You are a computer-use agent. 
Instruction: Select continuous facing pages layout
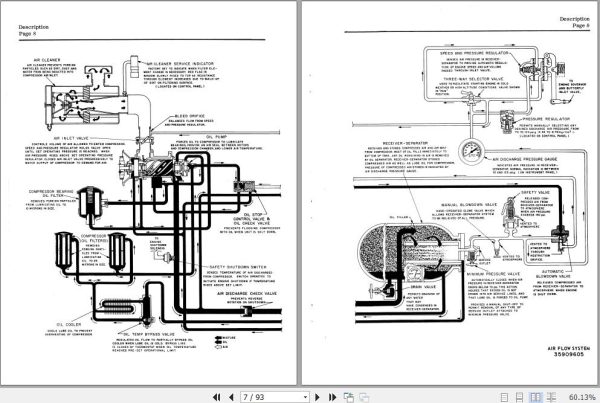(x=551, y=397)
